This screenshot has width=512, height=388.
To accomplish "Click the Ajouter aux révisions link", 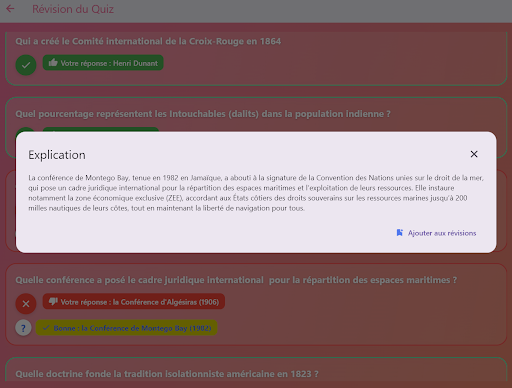I will coord(436,233).
